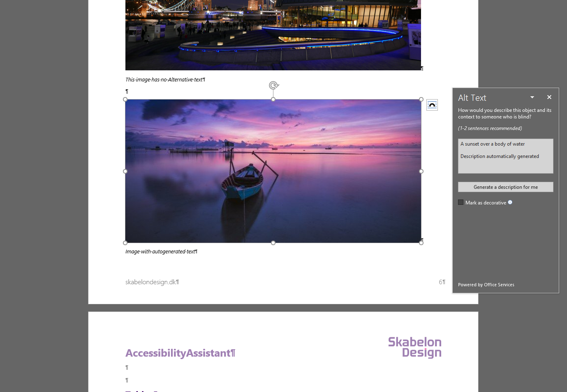Image resolution: width=567 pixels, height=392 pixels.
Task: Click the 'Powered by Office Services' text
Action: (x=486, y=285)
